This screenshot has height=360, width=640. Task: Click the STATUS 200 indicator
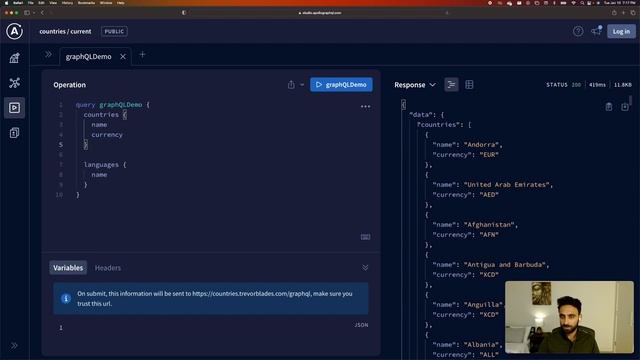click(563, 85)
